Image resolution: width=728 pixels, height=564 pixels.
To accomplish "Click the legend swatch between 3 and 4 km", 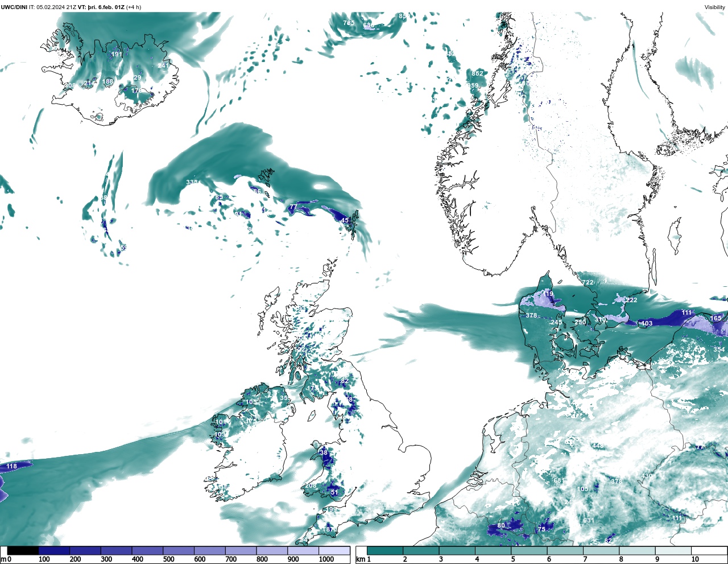I will pos(457,550).
